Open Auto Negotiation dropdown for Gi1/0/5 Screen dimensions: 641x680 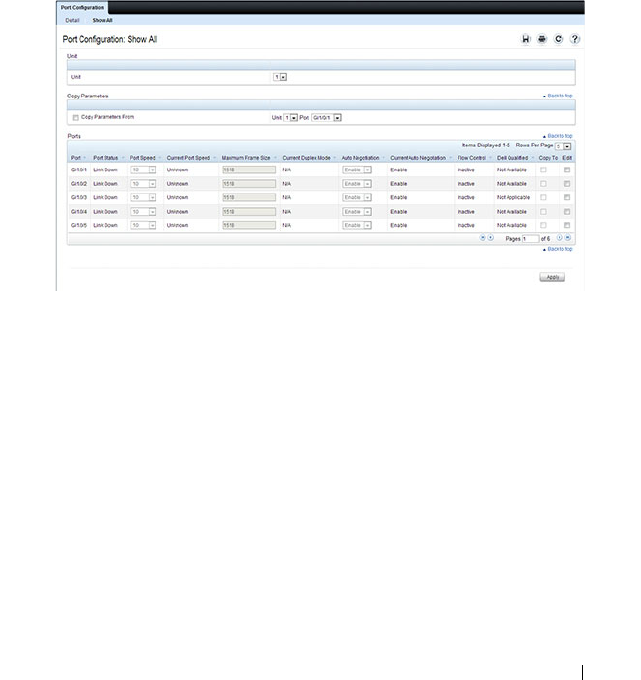point(356,225)
